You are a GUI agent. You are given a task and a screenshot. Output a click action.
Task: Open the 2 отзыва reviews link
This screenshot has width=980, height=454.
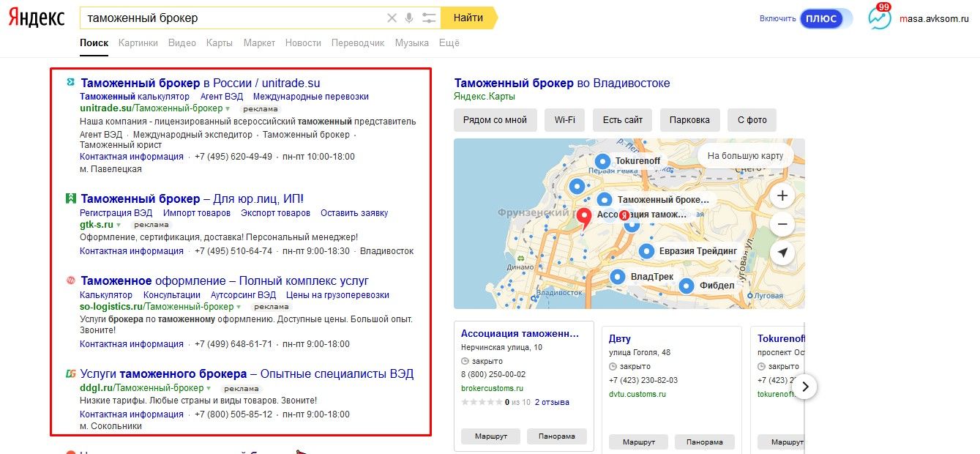pos(552,402)
